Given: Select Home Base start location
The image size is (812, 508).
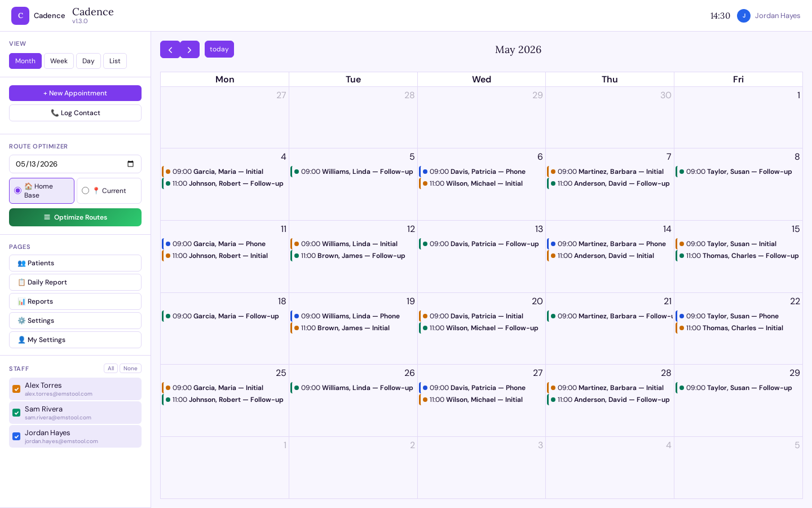Looking at the screenshot, I should [x=42, y=191].
